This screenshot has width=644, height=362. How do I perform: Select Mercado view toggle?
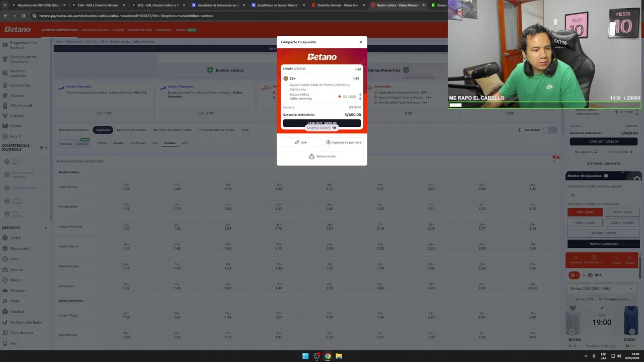tap(66, 143)
